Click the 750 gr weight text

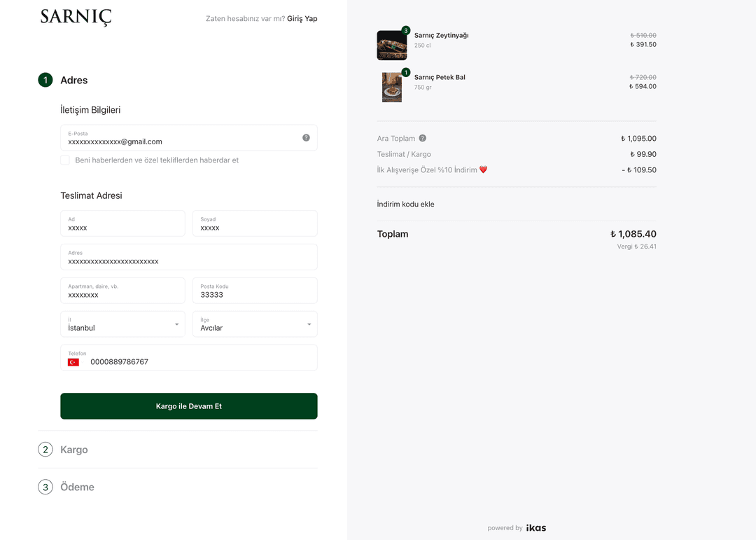pyautogui.click(x=423, y=88)
